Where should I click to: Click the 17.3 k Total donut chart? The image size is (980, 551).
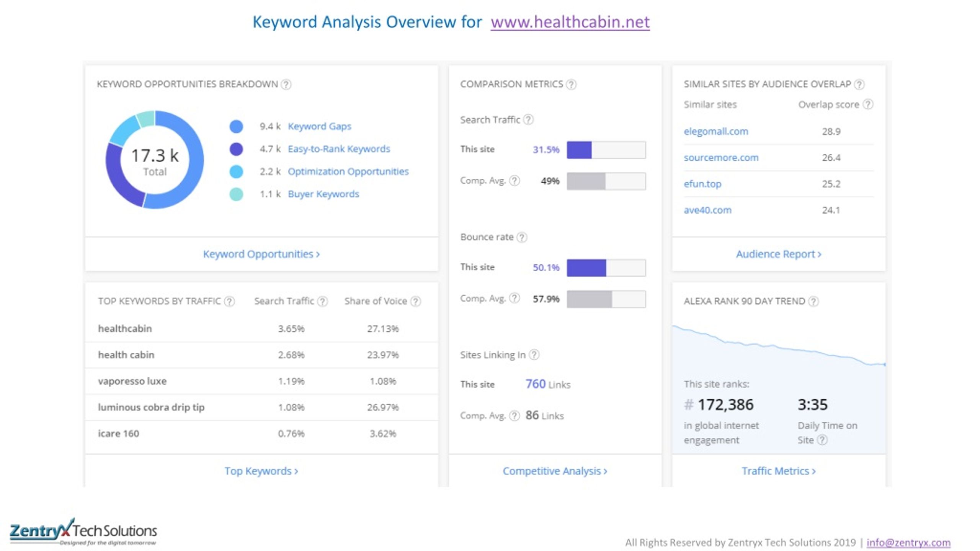155,160
